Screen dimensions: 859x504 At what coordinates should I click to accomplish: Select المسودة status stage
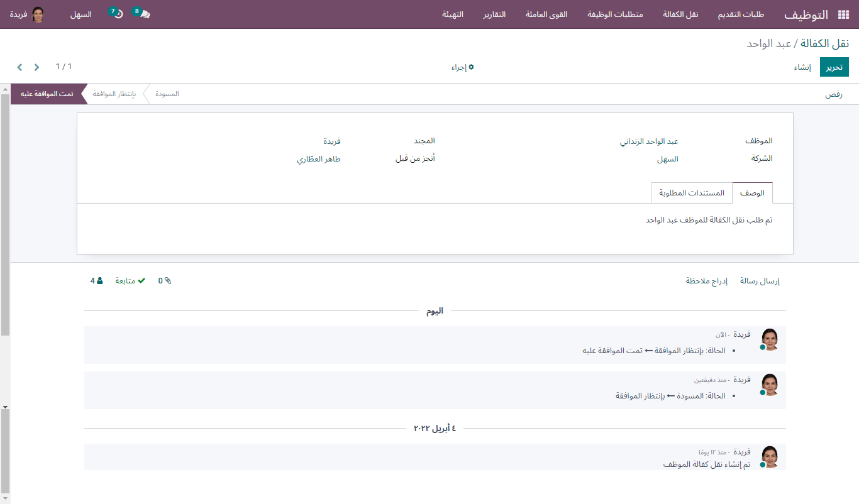tap(167, 94)
